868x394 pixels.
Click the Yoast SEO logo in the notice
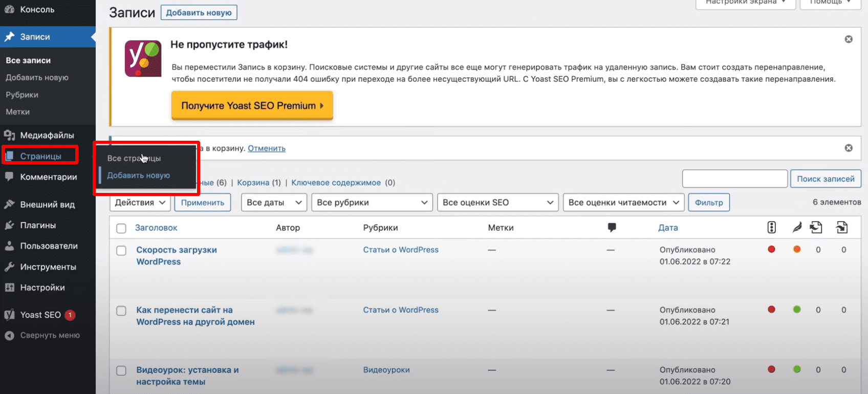143,58
